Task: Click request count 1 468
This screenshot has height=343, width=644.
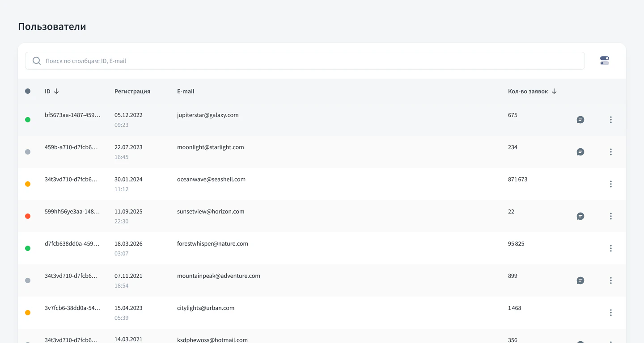Action: (515, 308)
